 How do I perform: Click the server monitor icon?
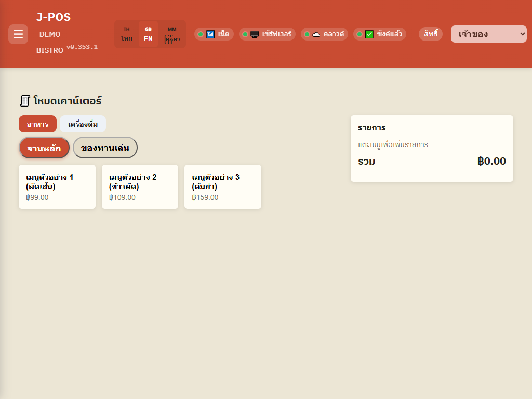point(255,34)
